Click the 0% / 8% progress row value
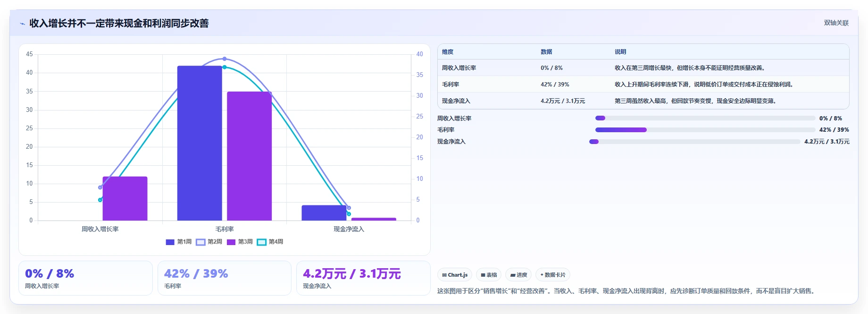The width and height of the screenshot is (868, 314). click(831, 119)
